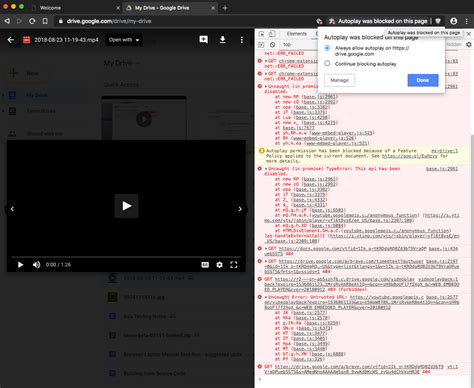Expand first 'Uncaught (in promise)' error

[x=266, y=86]
